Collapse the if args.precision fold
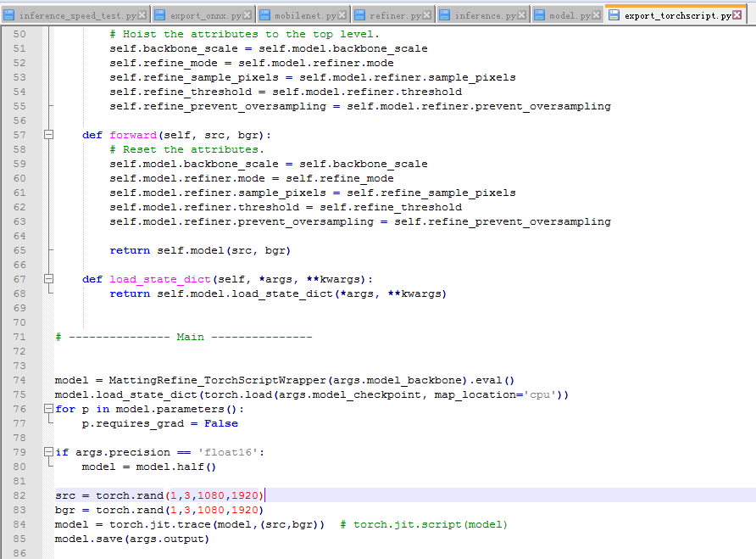756x559 pixels. pyautogui.click(x=48, y=452)
